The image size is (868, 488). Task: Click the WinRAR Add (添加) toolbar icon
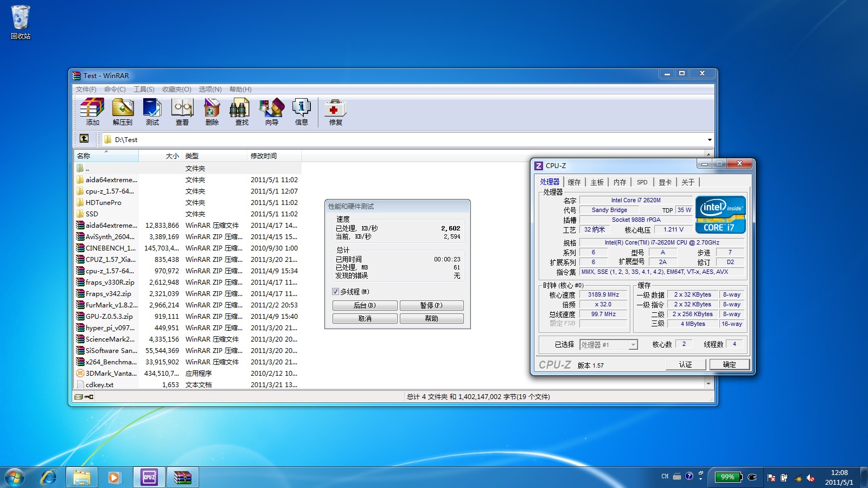point(92,112)
